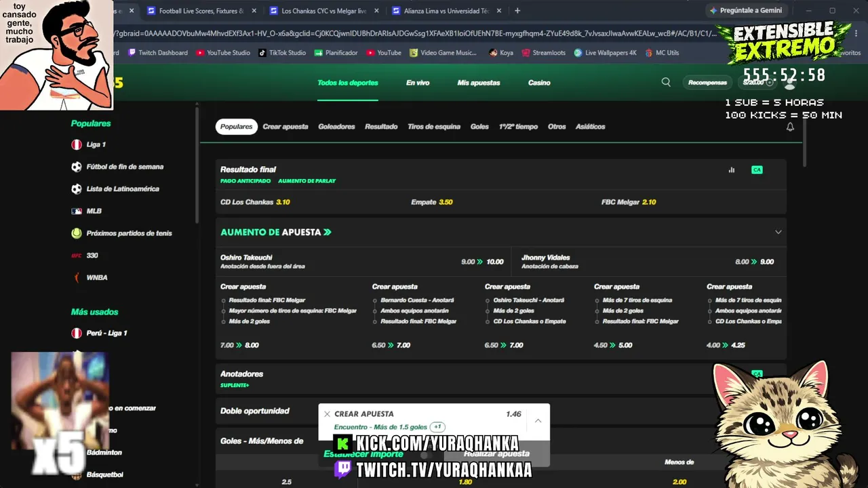Expand the bet slip chevron

click(x=538, y=421)
